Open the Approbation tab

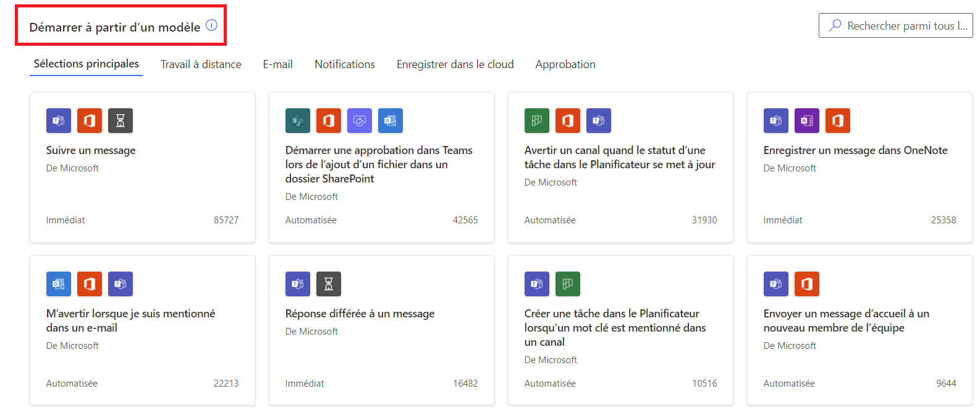point(565,64)
